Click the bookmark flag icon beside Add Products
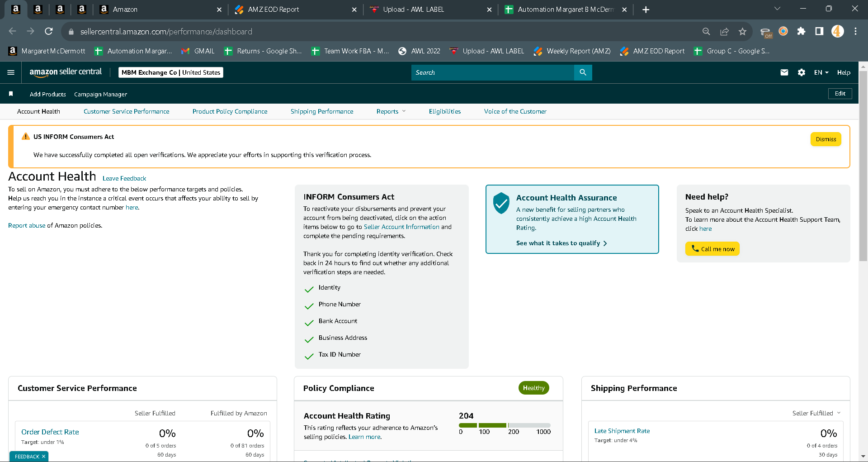Screen dimensions: 868x462 point(11,94)
